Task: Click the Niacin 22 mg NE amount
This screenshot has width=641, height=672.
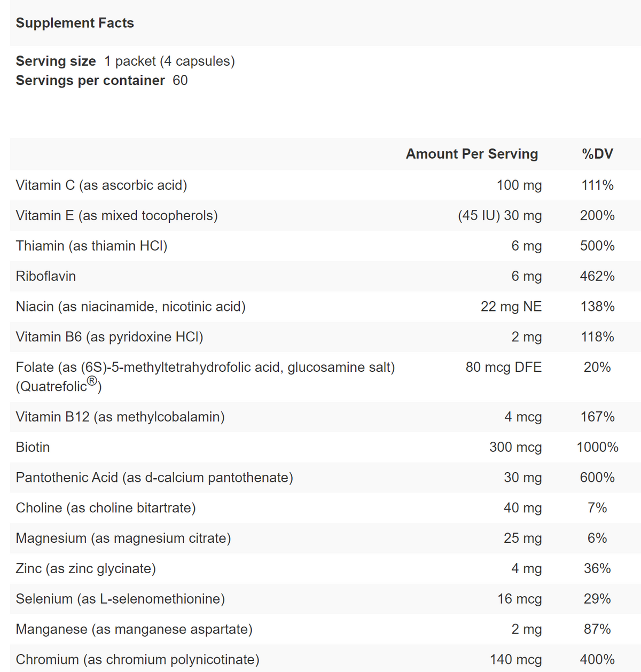Action: 511,307
